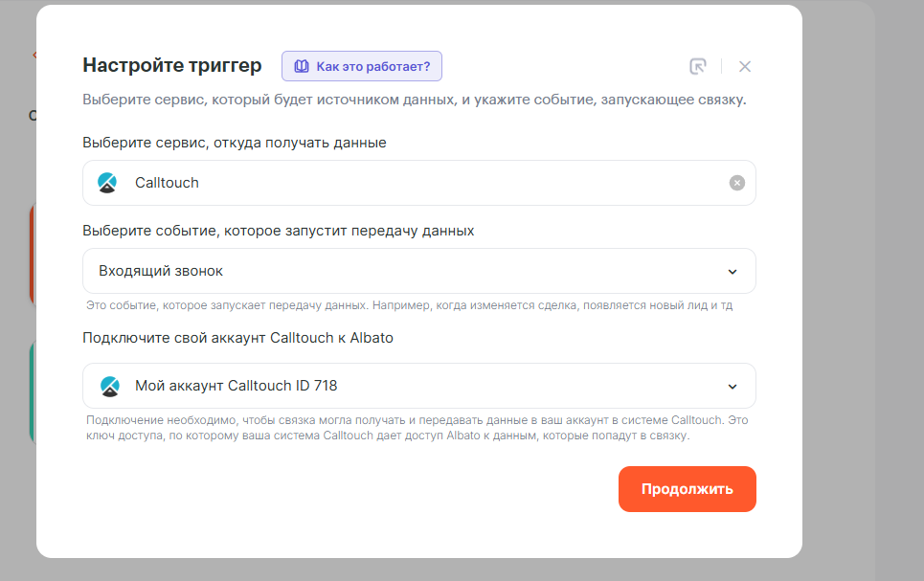Close the trigger setup dialog

[745, 66]
